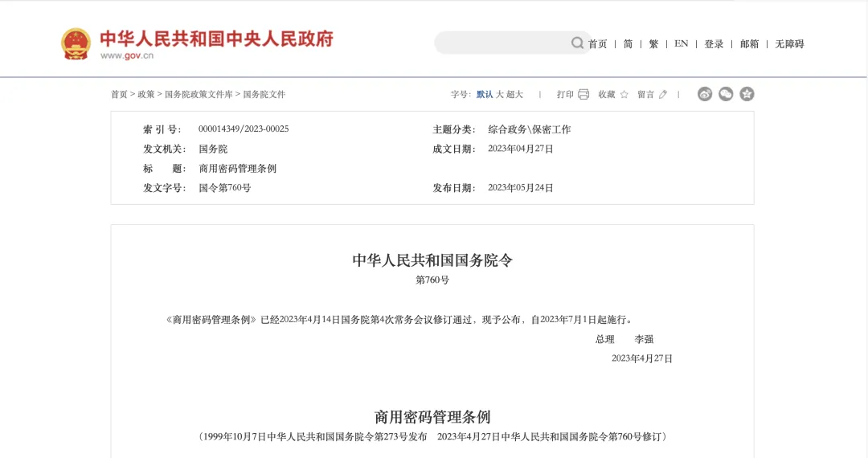Select 默认 font size
This screenshot has width=868, height=458.
[x=485, y=95]
